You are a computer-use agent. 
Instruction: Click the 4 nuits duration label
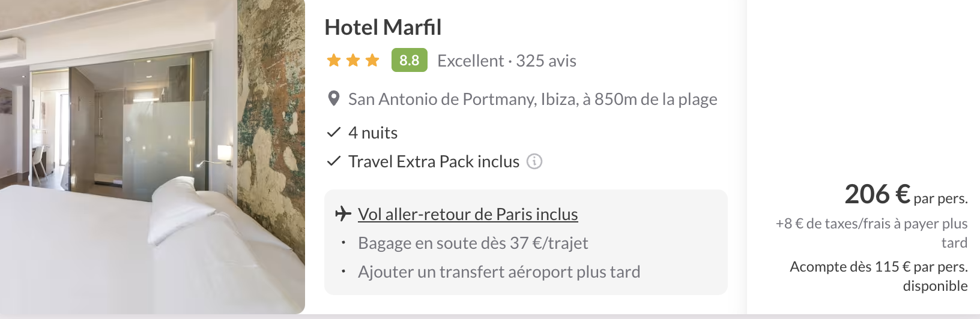pos(373,133)
